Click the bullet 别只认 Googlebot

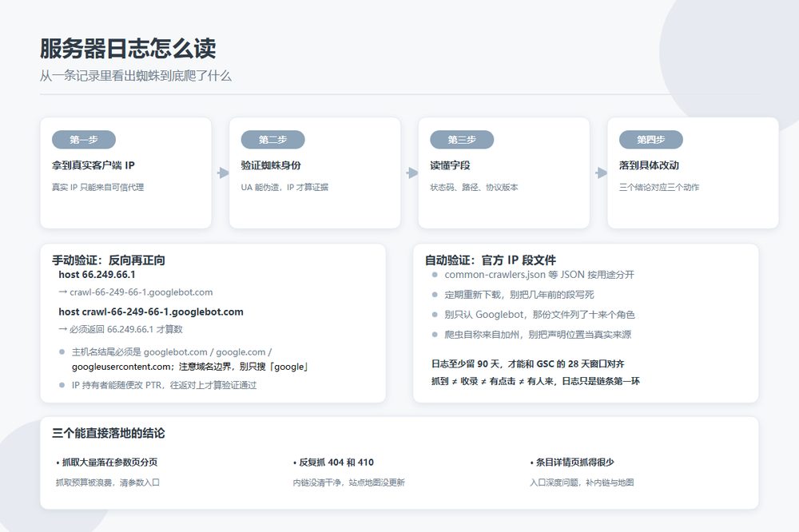533,315
